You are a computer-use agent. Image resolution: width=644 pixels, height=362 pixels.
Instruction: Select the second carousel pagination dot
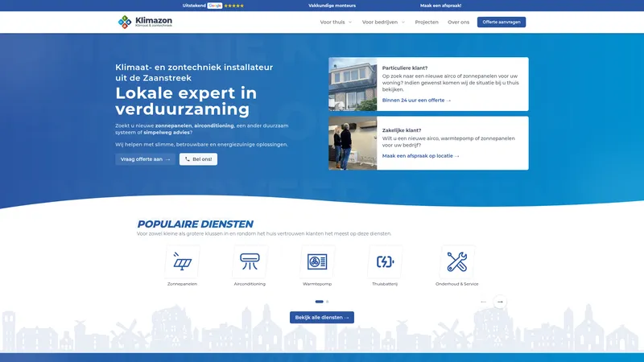328,302
